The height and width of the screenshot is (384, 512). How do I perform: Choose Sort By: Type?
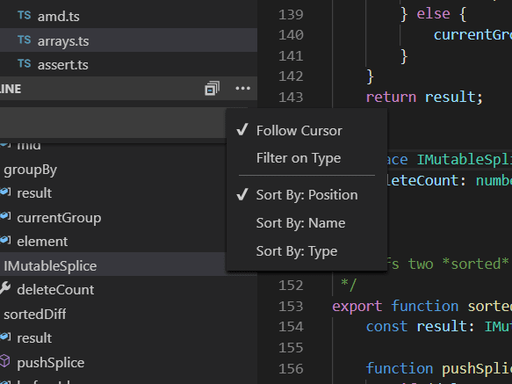297,251
